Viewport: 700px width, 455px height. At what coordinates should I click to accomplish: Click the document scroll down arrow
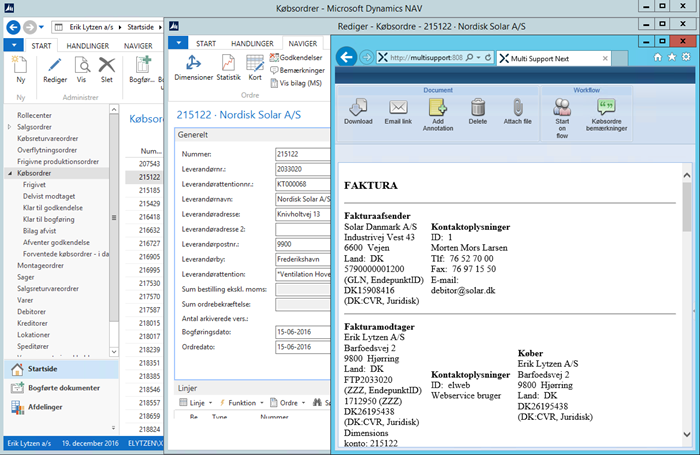687,434
